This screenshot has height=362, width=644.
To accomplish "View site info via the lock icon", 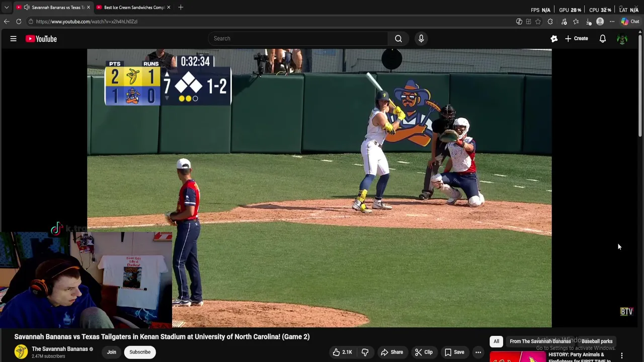I will (x=31, y=22).
